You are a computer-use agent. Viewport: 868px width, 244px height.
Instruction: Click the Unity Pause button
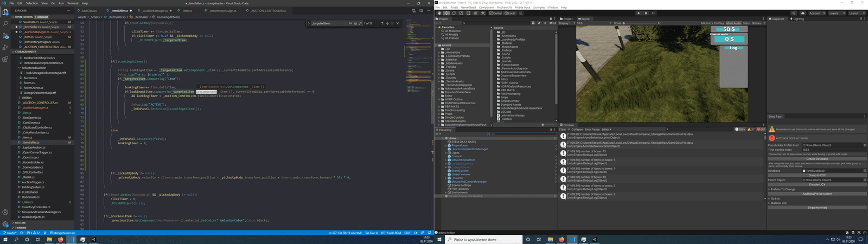point(646,13)
